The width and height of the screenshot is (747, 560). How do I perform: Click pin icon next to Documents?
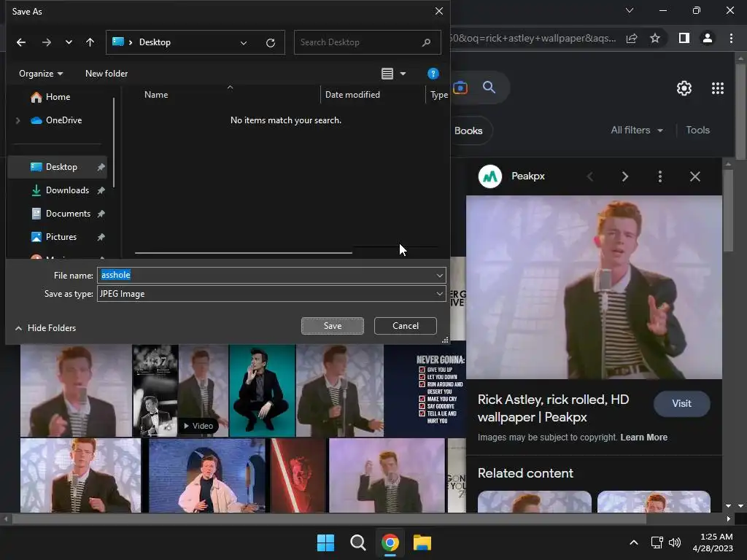(101, 214)
